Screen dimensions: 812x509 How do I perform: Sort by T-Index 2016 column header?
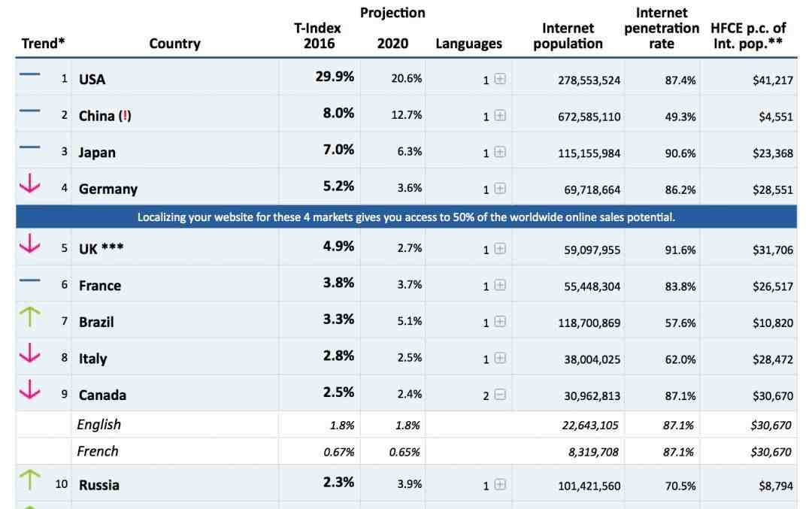(318, 36)
